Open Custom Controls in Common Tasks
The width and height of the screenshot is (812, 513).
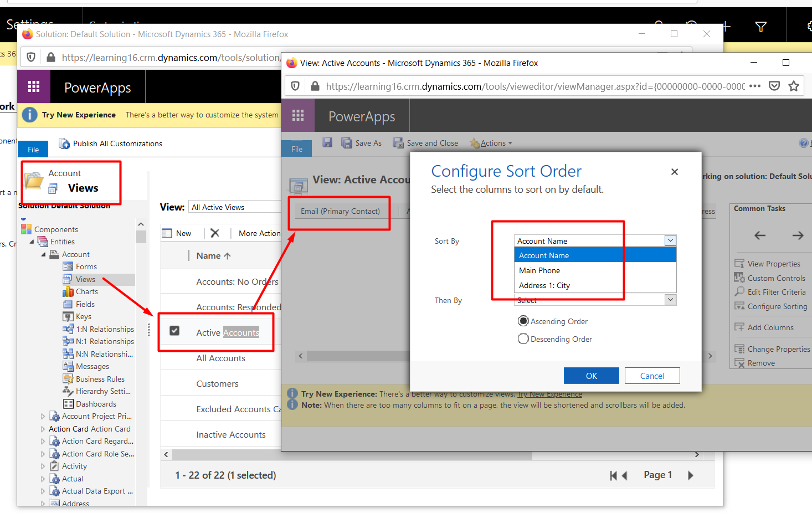(x=770, y=278)
